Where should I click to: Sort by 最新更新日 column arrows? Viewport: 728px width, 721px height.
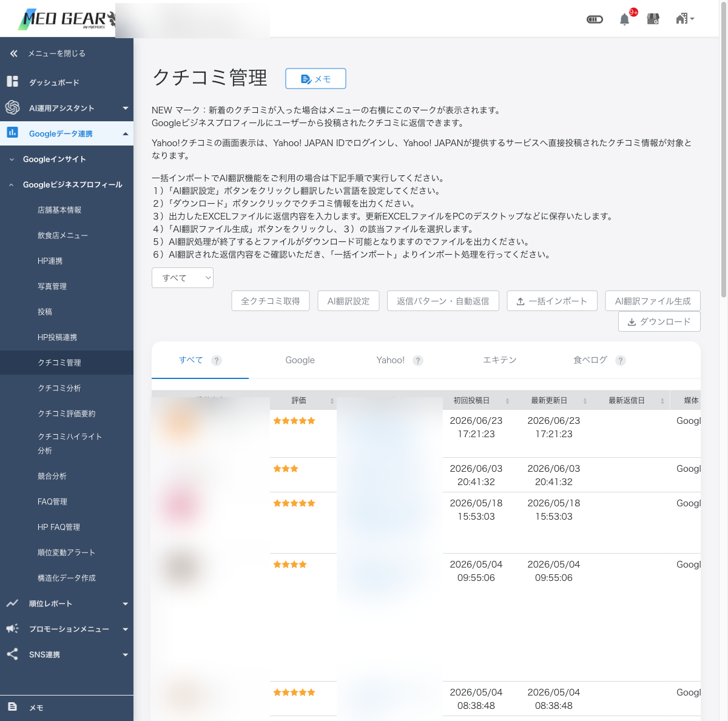click(585, 401)
